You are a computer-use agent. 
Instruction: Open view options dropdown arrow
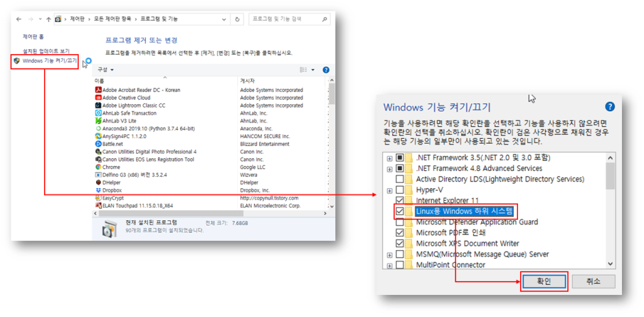click(313, 70)
